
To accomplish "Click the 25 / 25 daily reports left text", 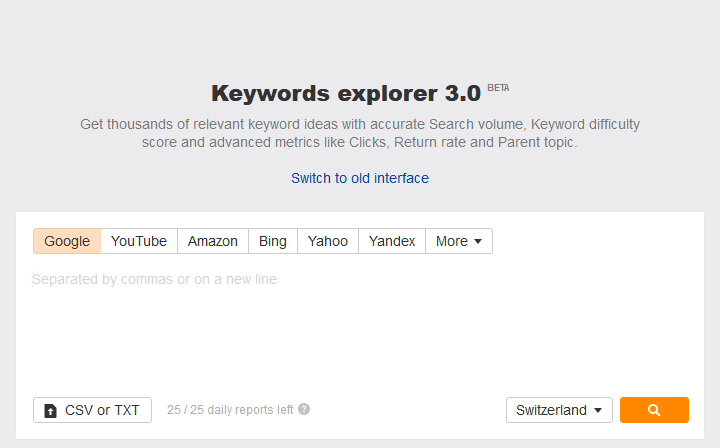I will (230, 409).
